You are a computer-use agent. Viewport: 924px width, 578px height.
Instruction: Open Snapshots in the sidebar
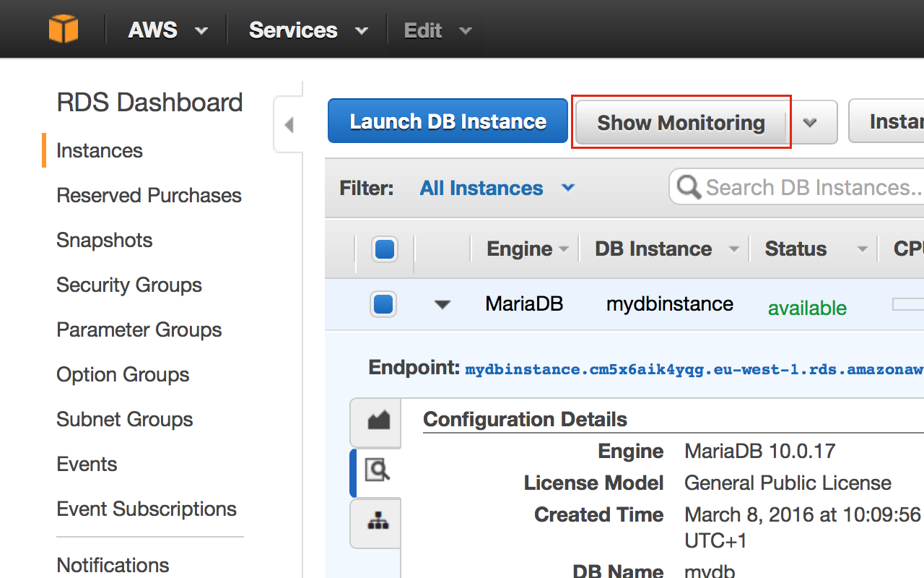105,240
